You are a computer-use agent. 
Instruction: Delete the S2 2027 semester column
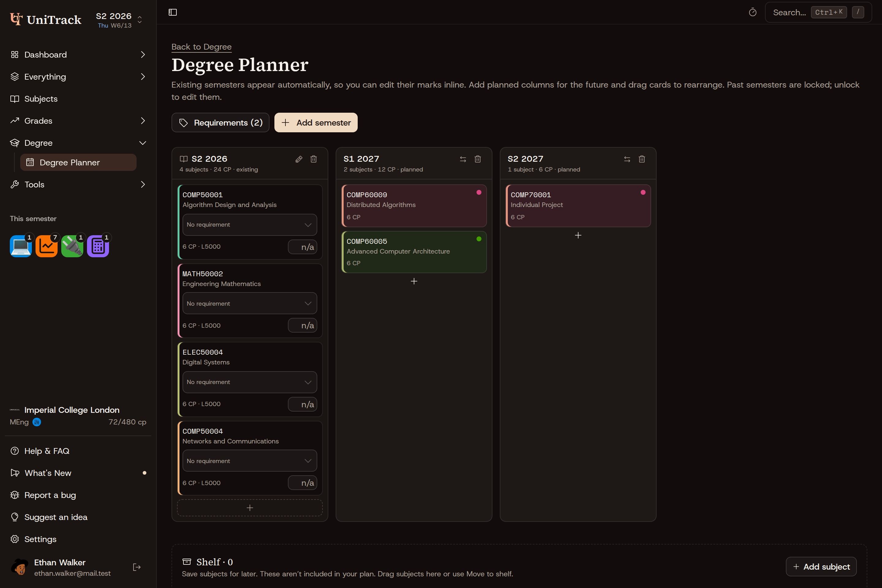[x=642, y=159]
